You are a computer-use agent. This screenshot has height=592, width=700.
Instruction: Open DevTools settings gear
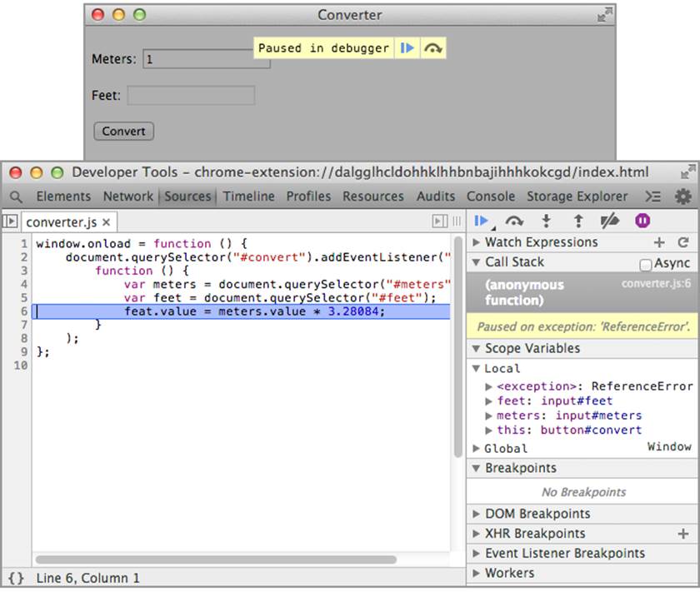tap(683, 197)
